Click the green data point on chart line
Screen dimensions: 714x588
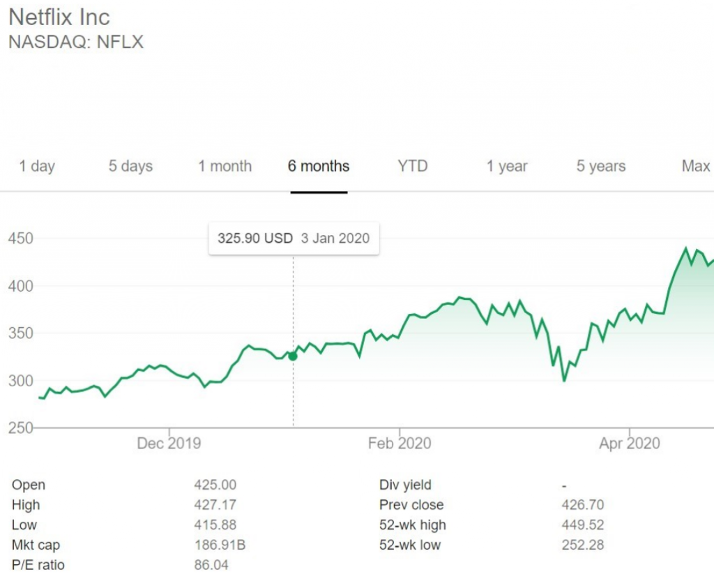[293, 356]
